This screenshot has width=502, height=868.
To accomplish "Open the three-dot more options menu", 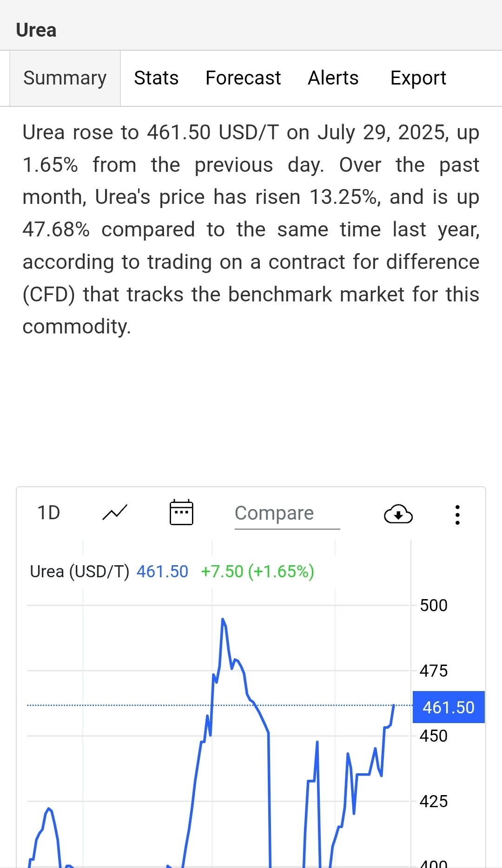I will click(x=458, y=515).
